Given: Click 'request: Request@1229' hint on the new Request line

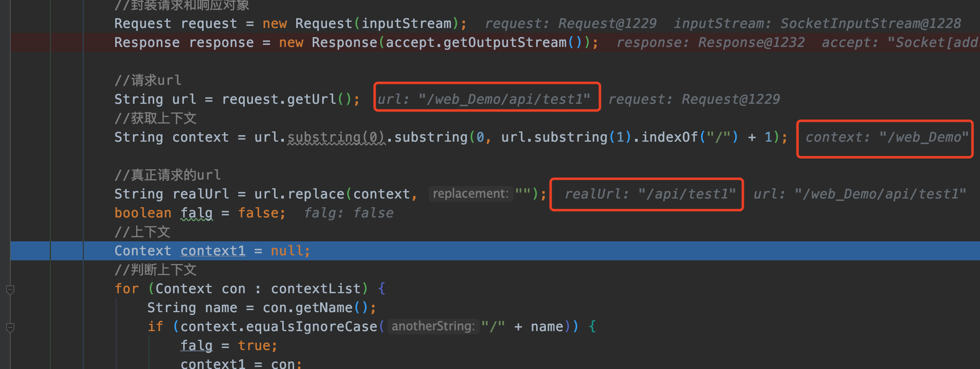Looking at the screenshot, I should (570, 23).
